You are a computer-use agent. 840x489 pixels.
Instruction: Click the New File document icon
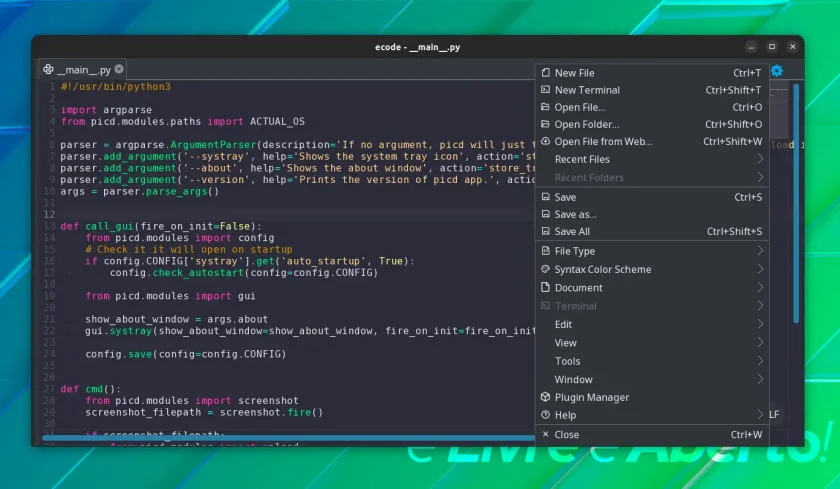[x=545, y=72]
